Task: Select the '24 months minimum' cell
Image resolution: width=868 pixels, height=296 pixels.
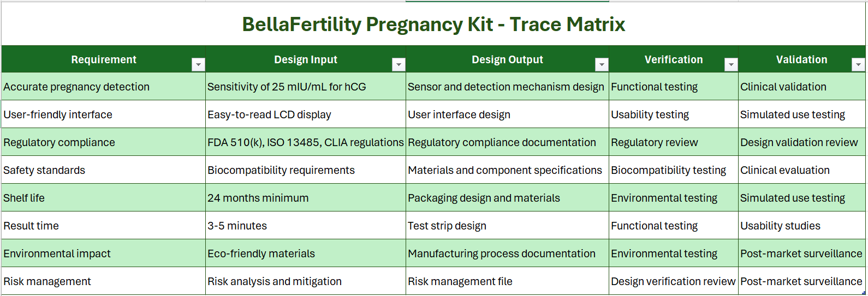Action: [258, 198]
